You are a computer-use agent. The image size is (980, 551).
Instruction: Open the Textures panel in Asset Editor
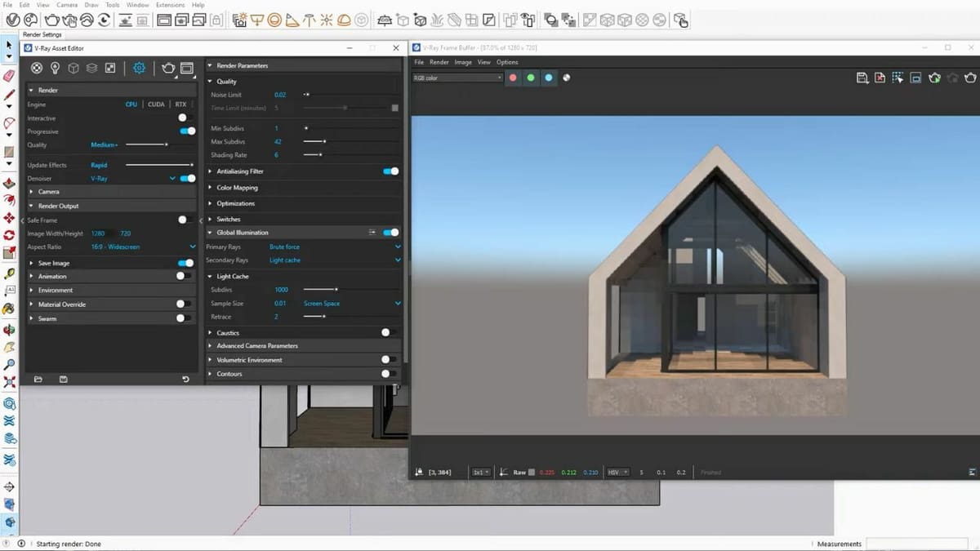110,68
